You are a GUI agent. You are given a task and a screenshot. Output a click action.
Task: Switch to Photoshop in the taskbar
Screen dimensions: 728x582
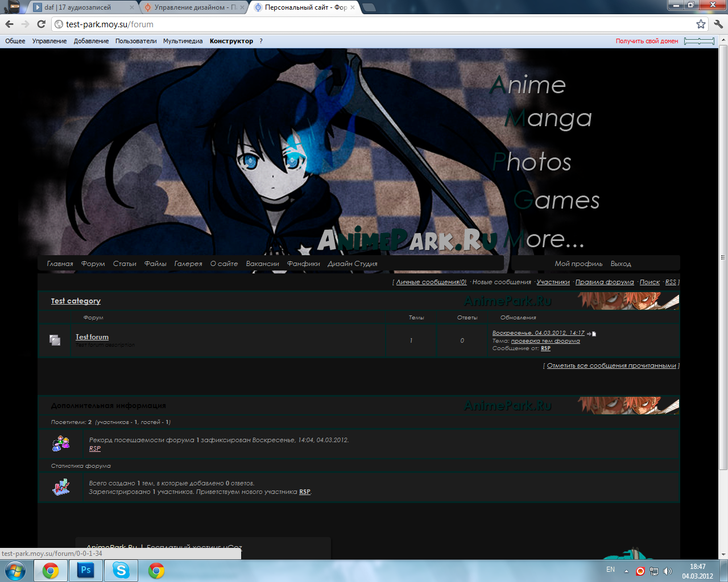click(86, 571)
